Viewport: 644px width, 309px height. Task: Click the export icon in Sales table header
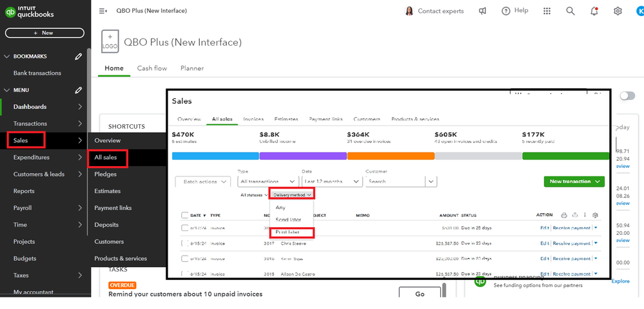(575, 215)
